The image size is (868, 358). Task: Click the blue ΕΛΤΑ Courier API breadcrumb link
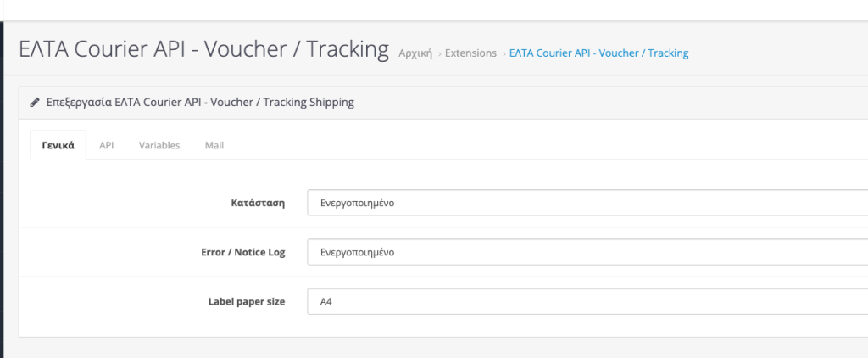(x=599, y=53)
